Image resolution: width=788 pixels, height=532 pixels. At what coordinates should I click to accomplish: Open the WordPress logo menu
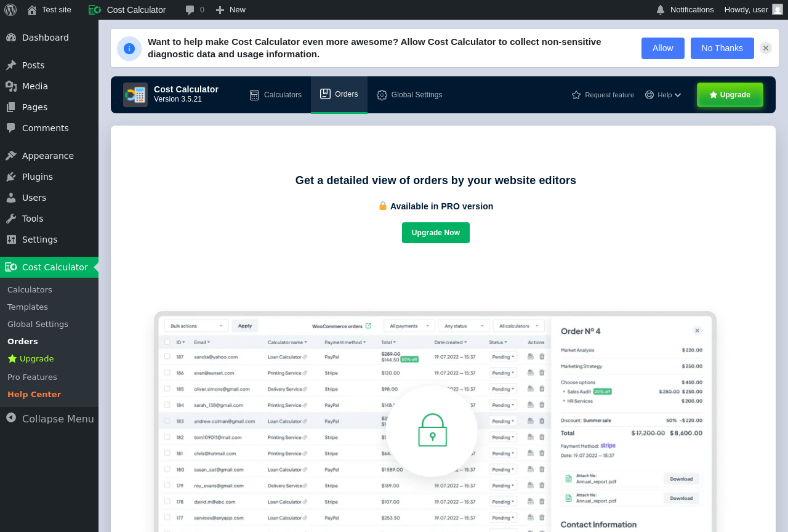[x=10, y=10]
